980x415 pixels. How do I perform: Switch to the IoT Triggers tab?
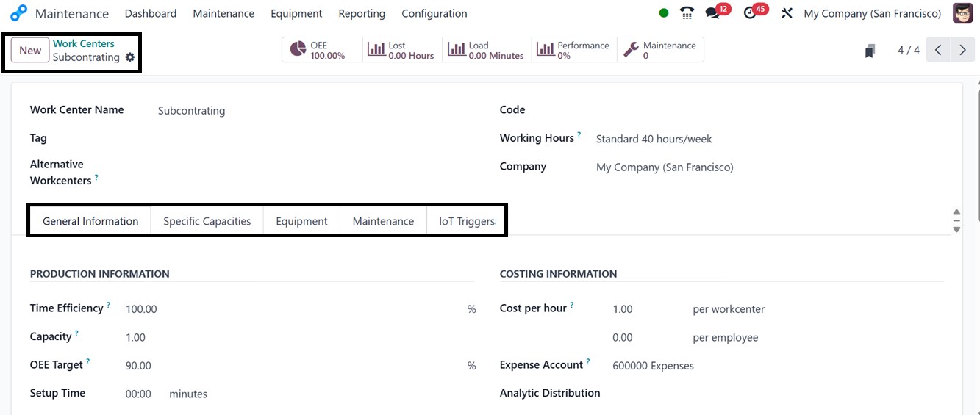click(466, 221)
